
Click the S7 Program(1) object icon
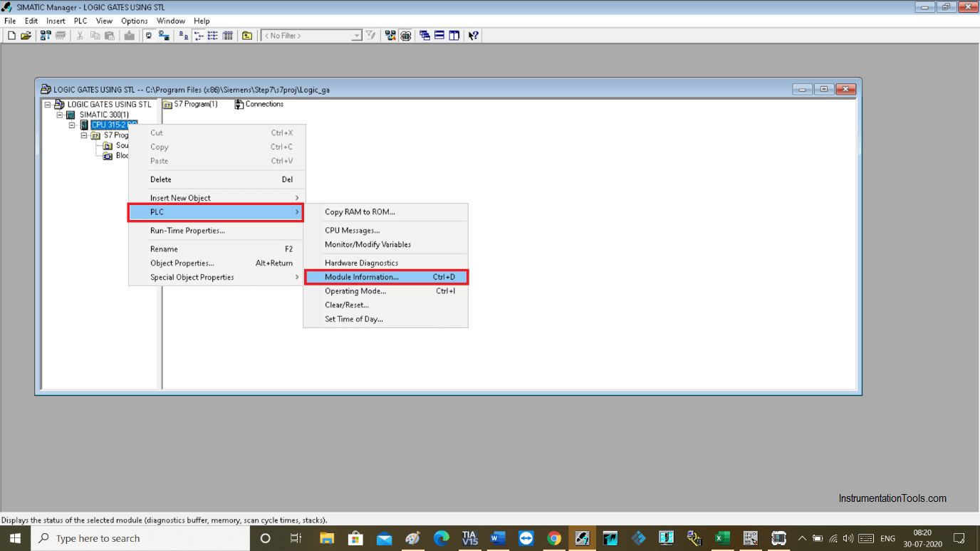click(168, 105)
